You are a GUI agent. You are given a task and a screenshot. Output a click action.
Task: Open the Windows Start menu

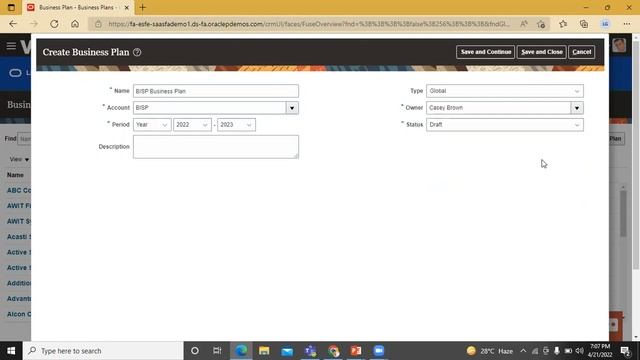tap(11, 351)
